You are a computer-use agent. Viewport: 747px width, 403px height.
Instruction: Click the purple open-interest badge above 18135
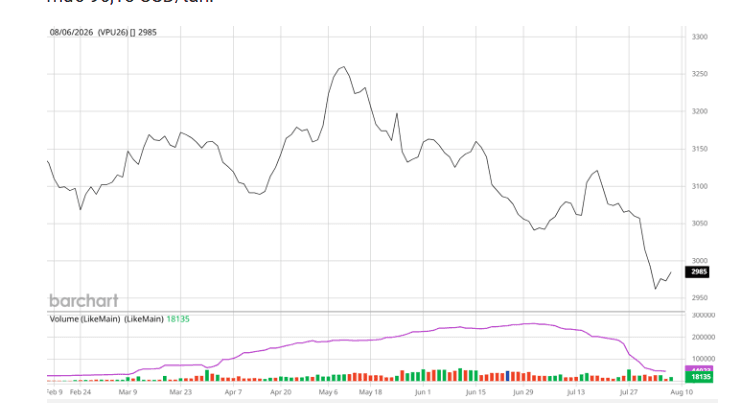[x=699, y=369]
